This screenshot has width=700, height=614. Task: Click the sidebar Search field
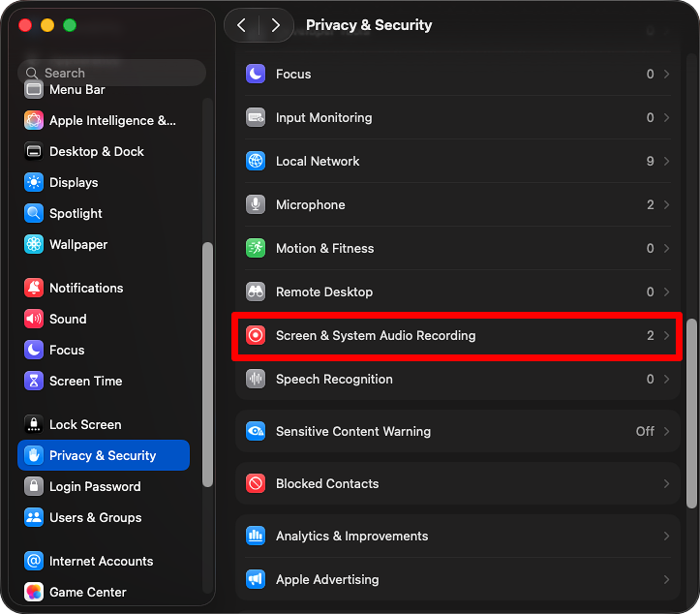[x=111, y=73]
